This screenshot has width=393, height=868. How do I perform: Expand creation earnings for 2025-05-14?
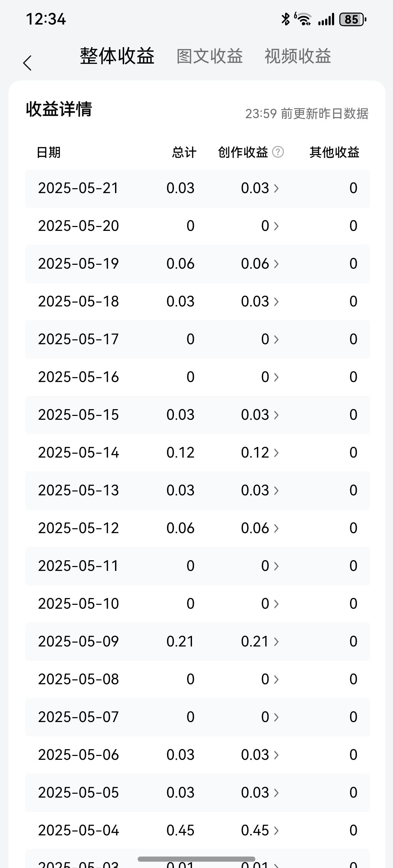(x=260, y=452)
